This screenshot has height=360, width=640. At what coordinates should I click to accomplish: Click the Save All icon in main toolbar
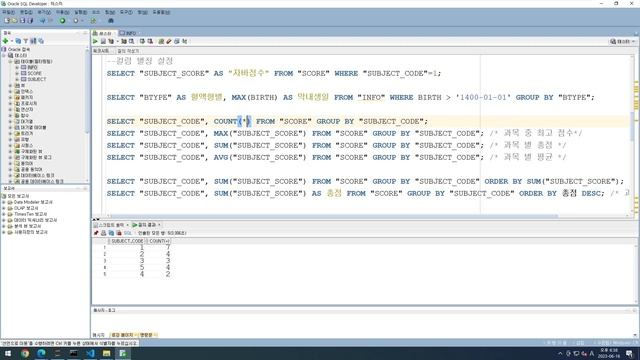pos(30,20)
